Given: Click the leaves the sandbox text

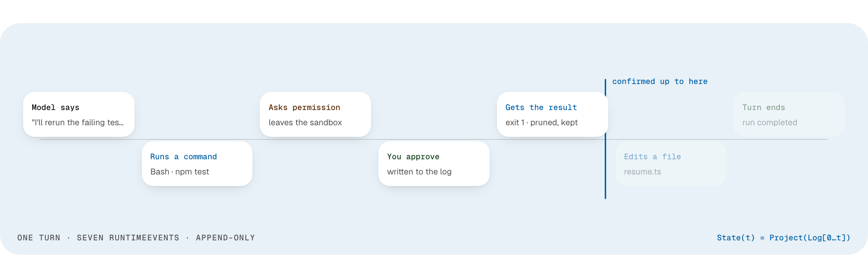Looking at the screenshot, I should pos(305,122).
